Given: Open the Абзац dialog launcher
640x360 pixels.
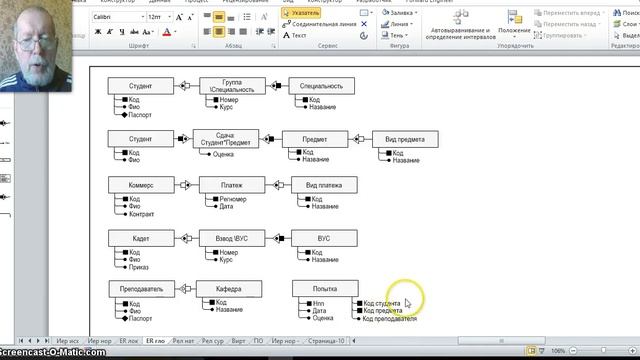Looking at the screenshot, I should [x=273, y=46].
